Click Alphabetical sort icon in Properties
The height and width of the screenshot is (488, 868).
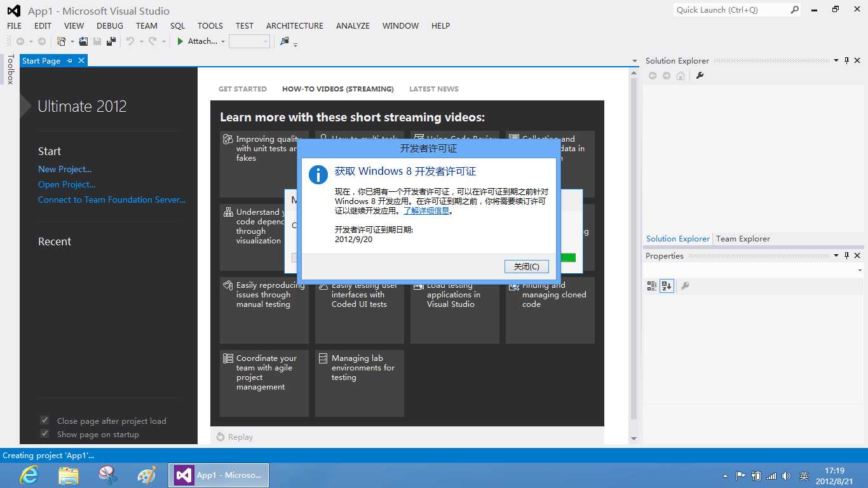pos(667,286)
